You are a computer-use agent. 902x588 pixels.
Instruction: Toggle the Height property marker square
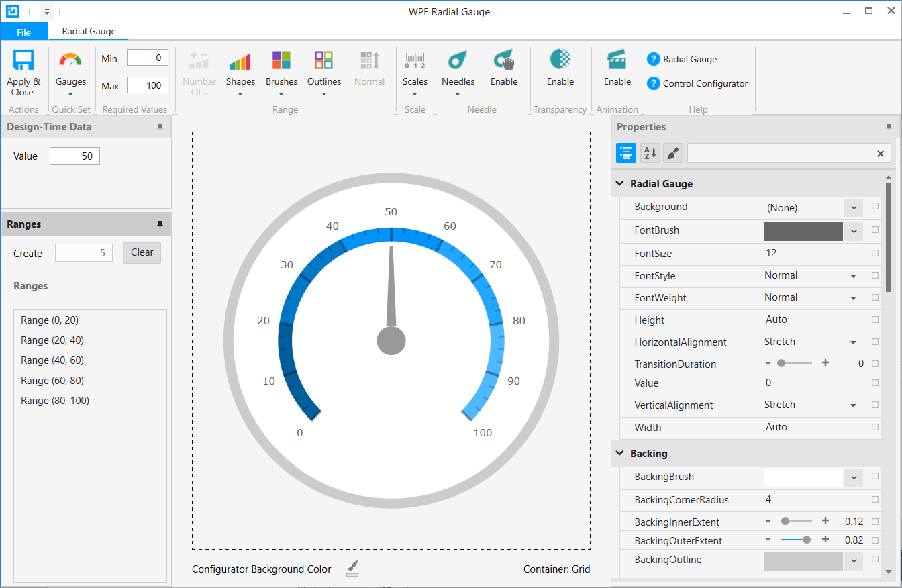(x=875, y=320)
